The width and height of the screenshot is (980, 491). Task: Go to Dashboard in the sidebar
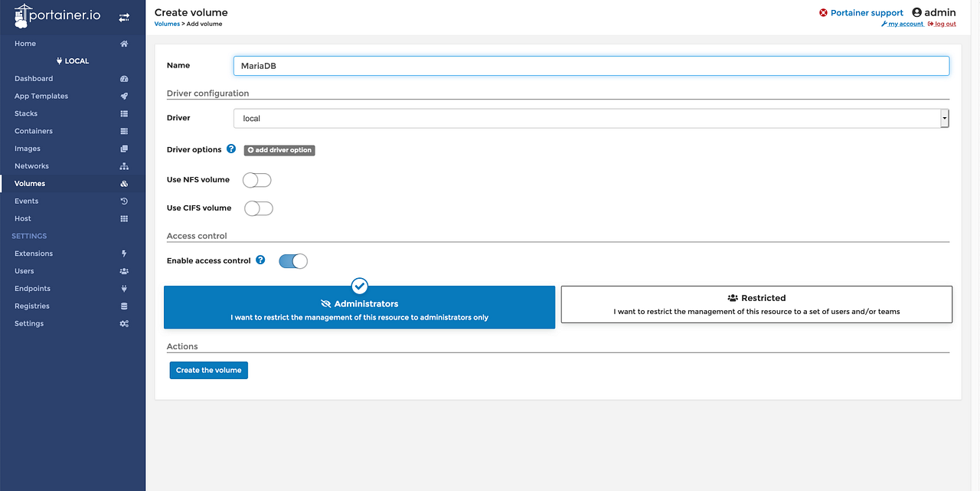(34, 78)
